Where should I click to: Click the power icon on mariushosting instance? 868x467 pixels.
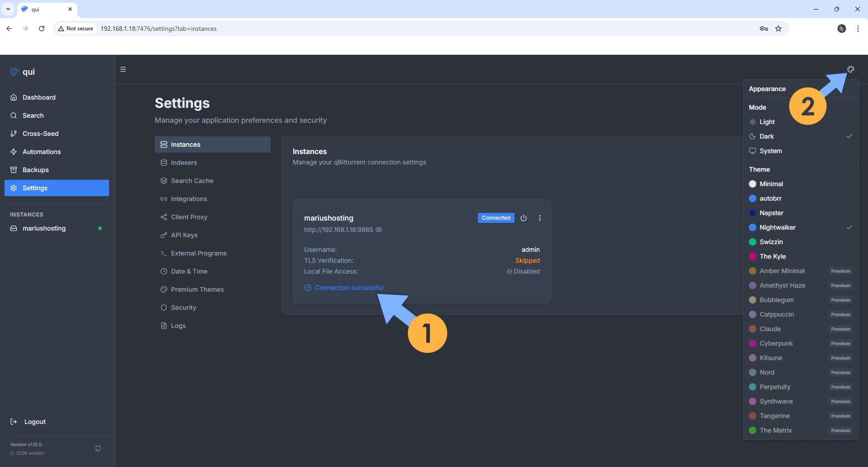pyautogui.click(x=524, y=218)
